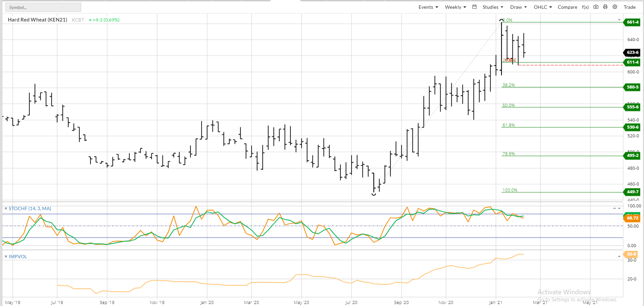
Task: Focus the Symbol input field
Action: pos(43,7)
